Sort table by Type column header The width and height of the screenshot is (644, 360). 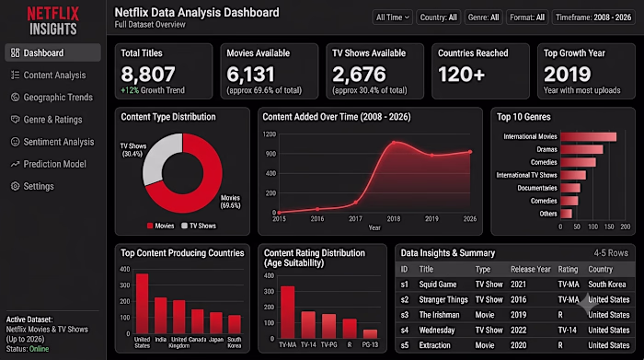[x=483, y=269]
